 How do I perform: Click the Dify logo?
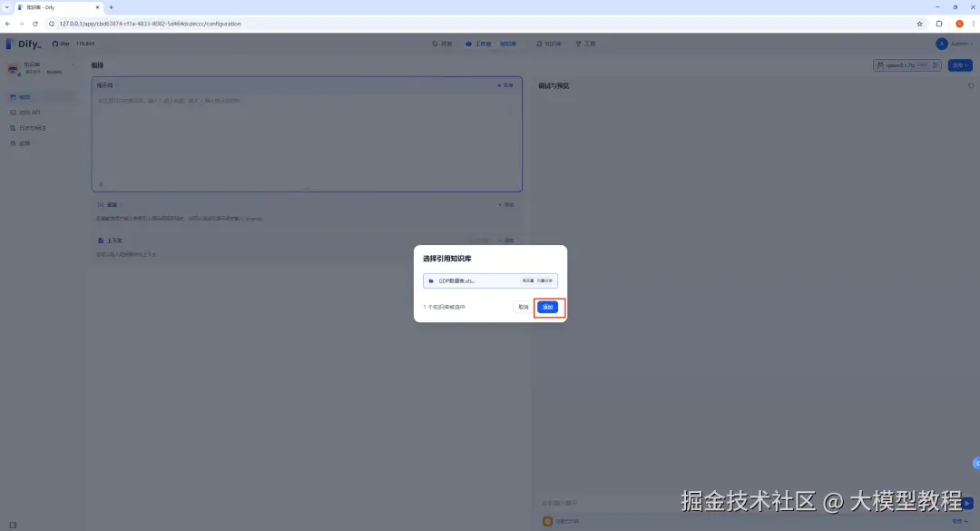click(x=24, y=44)
